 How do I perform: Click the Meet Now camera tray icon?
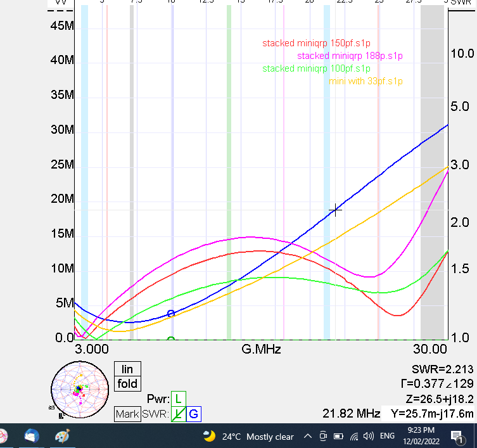pyautogui.click(x=323, y=437)
